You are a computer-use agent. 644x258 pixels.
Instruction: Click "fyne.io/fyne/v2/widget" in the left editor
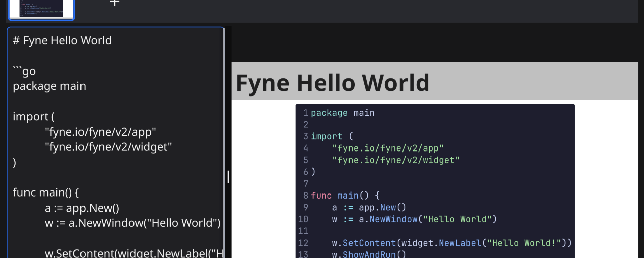108,147
